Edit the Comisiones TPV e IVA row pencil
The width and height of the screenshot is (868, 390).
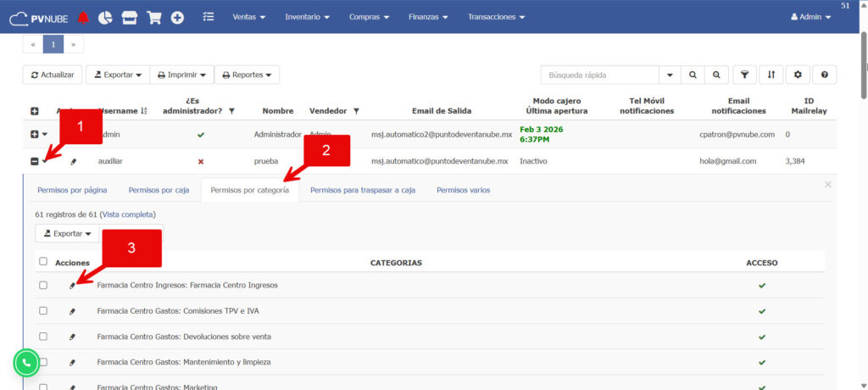tap(72, 311)
